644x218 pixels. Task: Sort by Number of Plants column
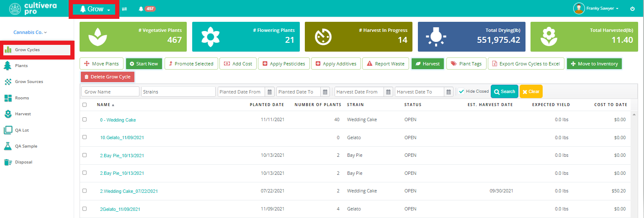tap(318, 105)
